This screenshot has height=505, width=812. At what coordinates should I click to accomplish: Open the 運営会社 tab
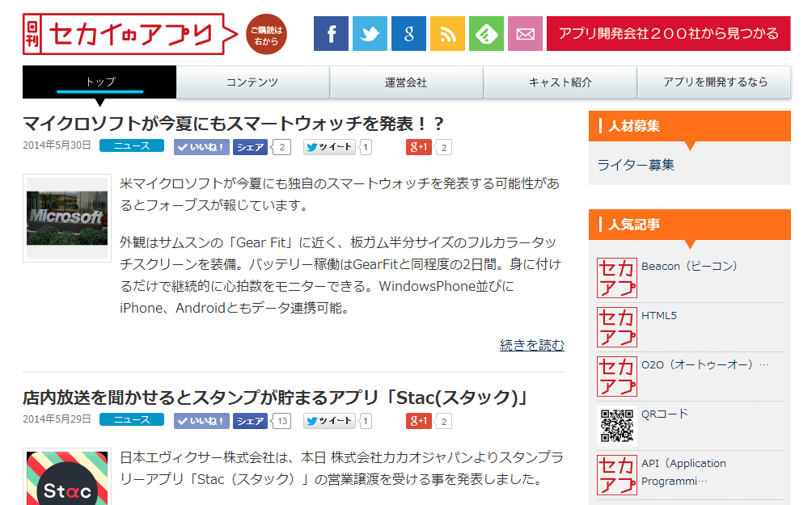point(406,82)
